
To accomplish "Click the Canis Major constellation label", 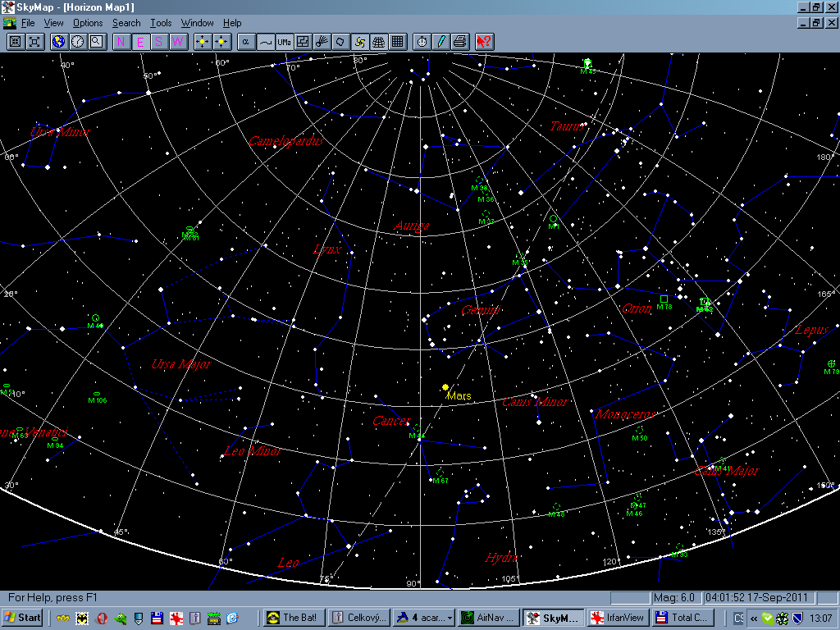I will coord(727,471).
